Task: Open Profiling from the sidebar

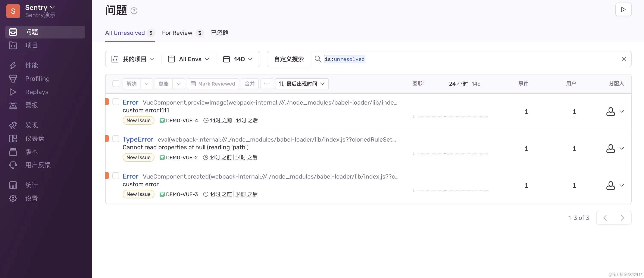Action: tap(37, 78)
